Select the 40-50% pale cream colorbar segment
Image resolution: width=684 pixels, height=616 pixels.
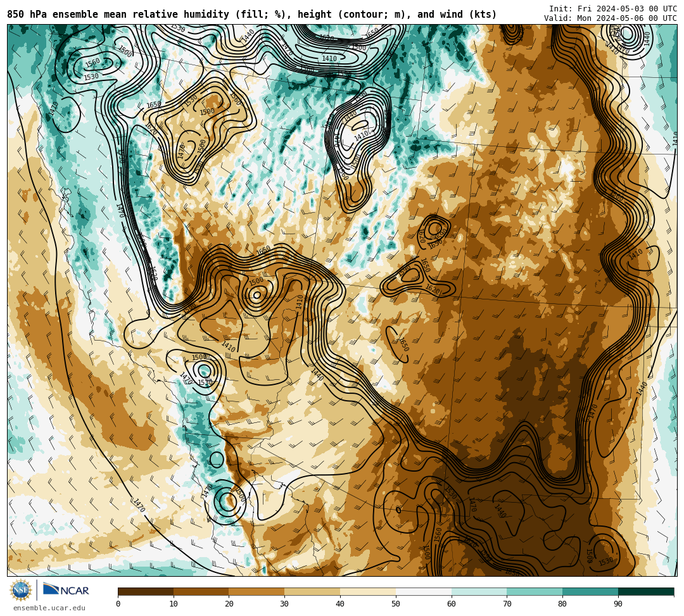[368, 591]
